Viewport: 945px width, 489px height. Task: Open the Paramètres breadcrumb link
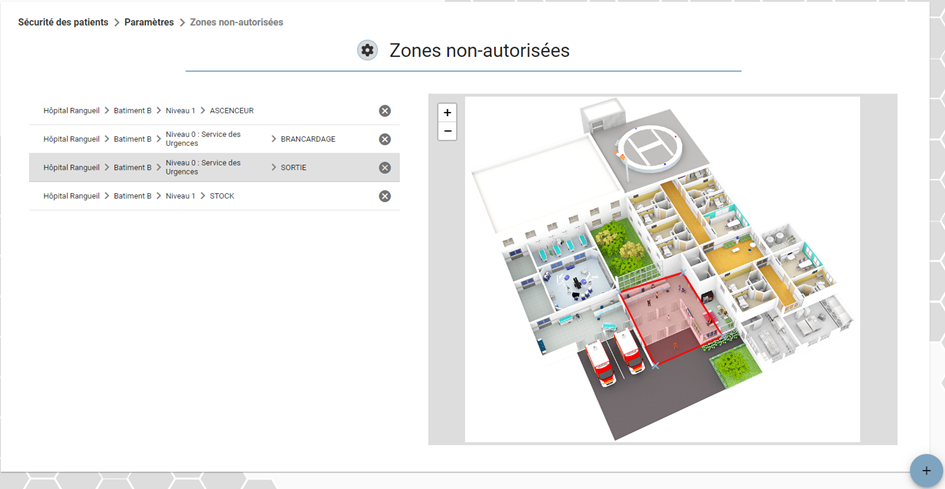149,22
